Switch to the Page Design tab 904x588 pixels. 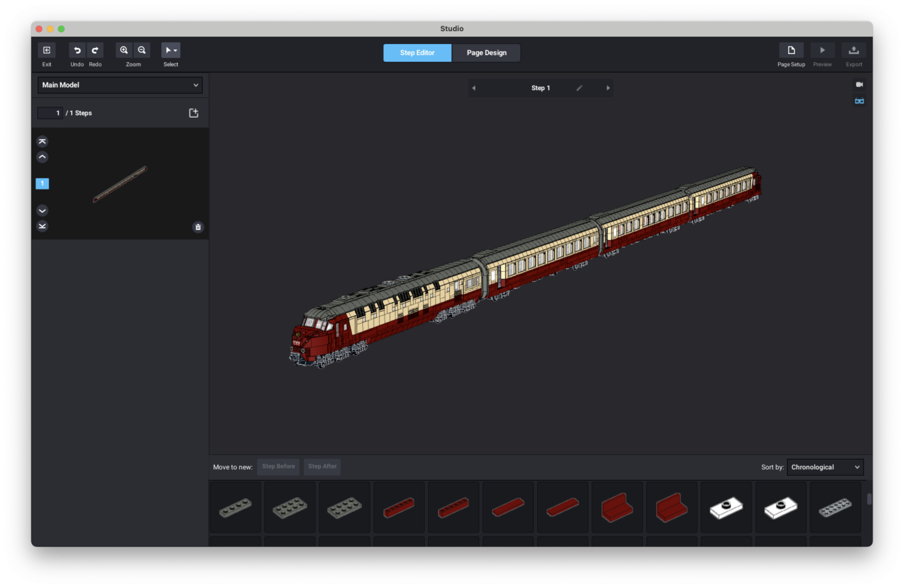pyautogui.click(x=486, y=52)
